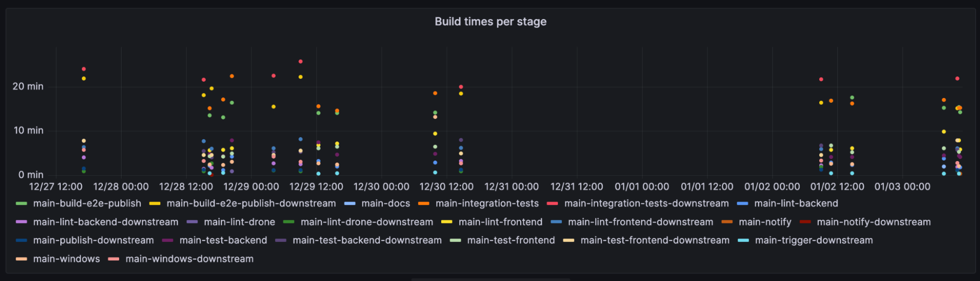
Task: Toggle main-build-e2e-publish-downstream series label
Action: pos(251,204)
